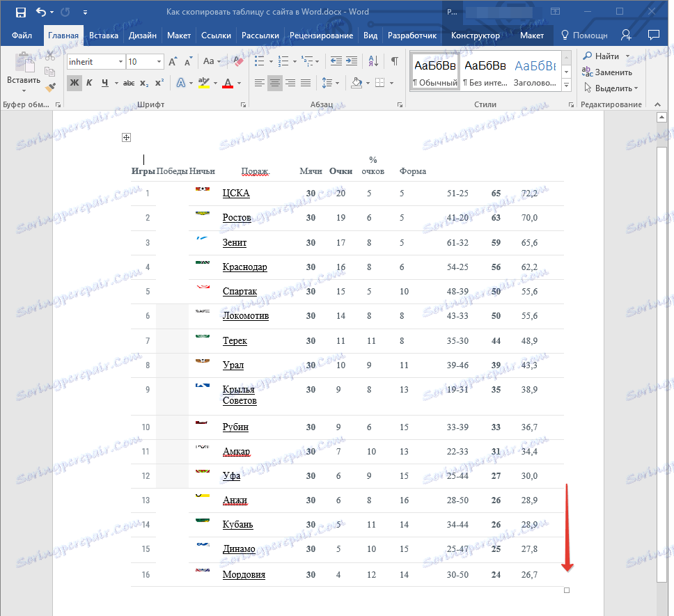
Task: Open the comments speech bubble icon
Action: tap(653, 35)
